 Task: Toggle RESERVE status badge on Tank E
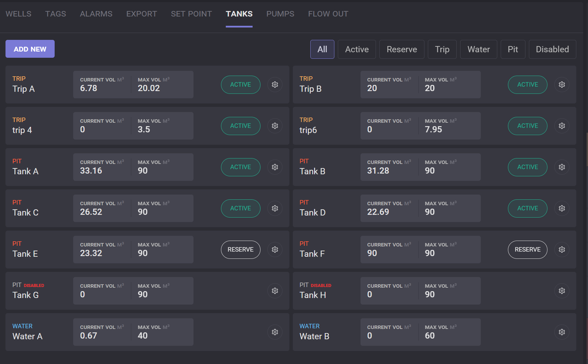point(240,250)
